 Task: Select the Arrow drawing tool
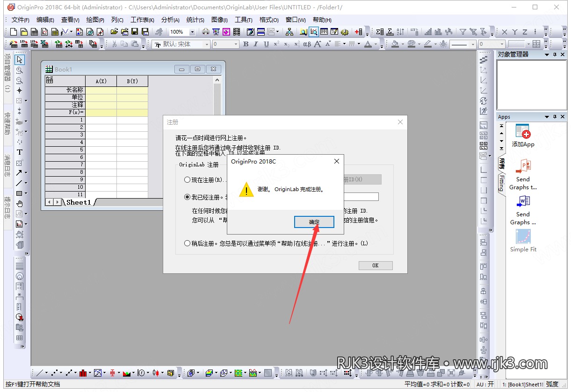click(x=19, y=173)
